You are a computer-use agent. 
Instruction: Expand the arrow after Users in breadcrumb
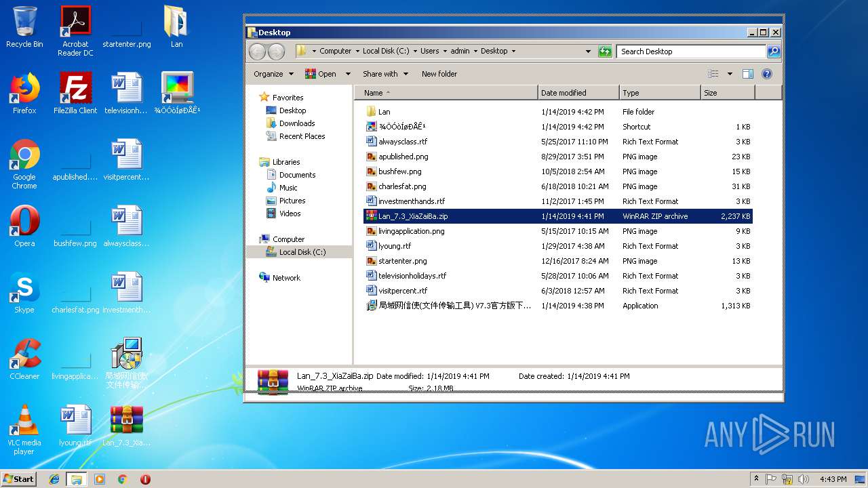(445, 51)
